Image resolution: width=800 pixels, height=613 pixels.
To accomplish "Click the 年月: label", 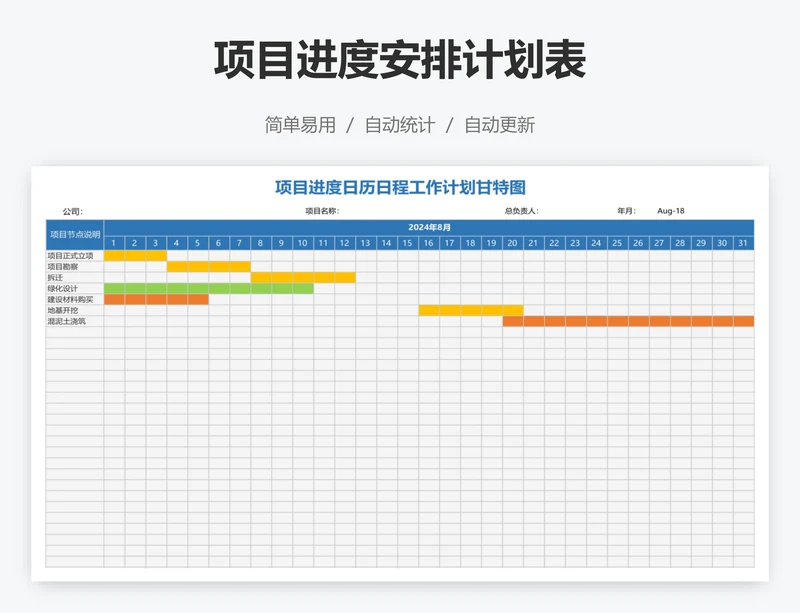I will click(626, 211).
